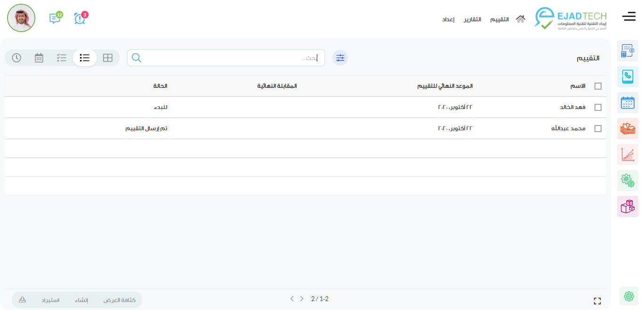Viewport: 644px width, 310px height.
Task: Click the إنشاء create button
Action: coord(82,300)
